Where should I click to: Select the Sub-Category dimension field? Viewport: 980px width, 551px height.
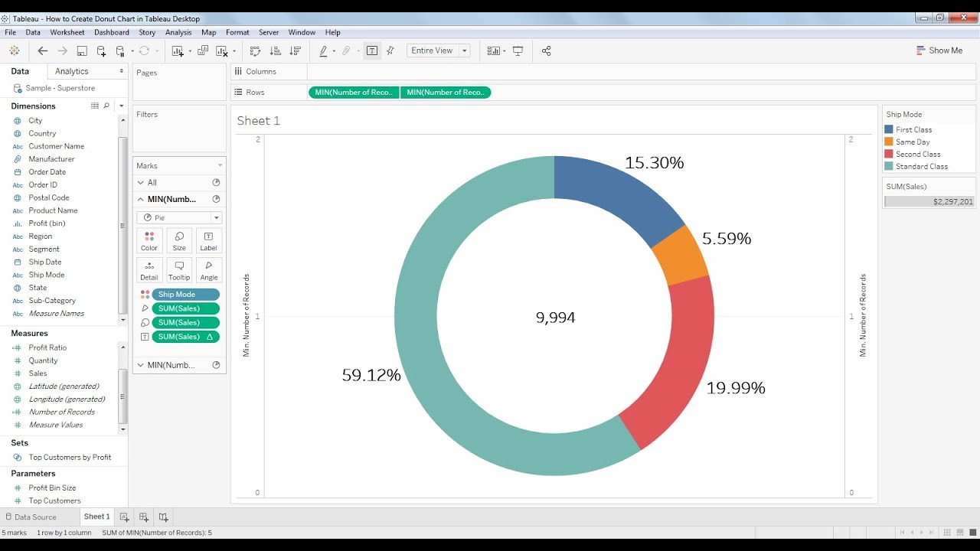(x=52, y=301)
